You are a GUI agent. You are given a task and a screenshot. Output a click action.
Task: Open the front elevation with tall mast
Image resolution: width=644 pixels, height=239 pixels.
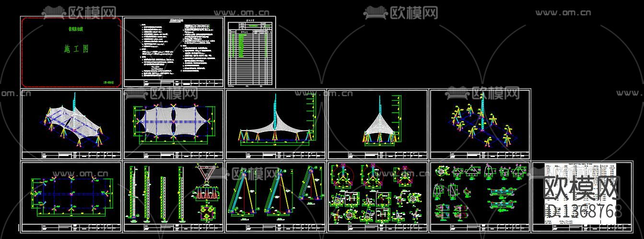click(276, 124)
